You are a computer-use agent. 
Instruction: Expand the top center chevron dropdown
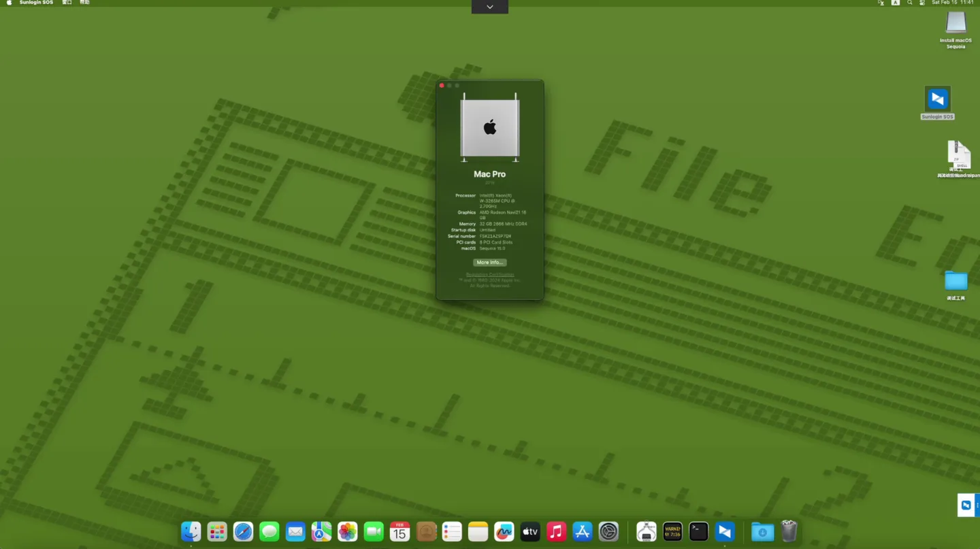[x=489, y=7]
